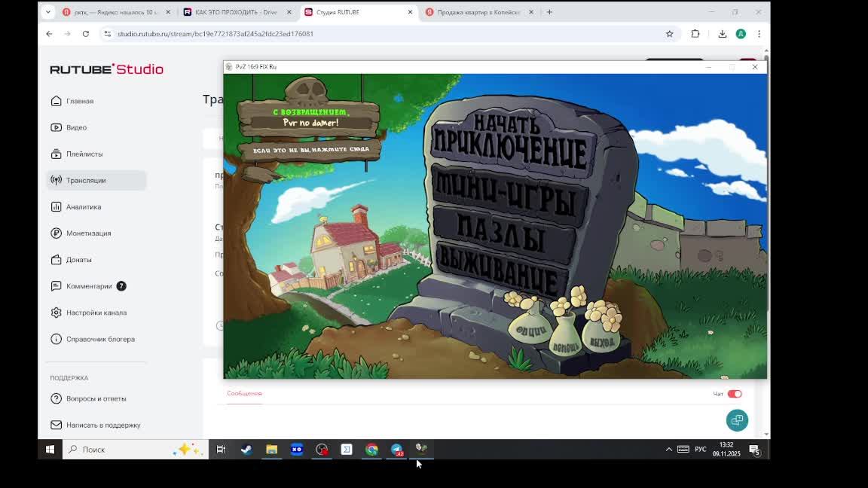This screenshot has width=868, height=488.
Task: Open the browser extensions menu
Action: 695,34
